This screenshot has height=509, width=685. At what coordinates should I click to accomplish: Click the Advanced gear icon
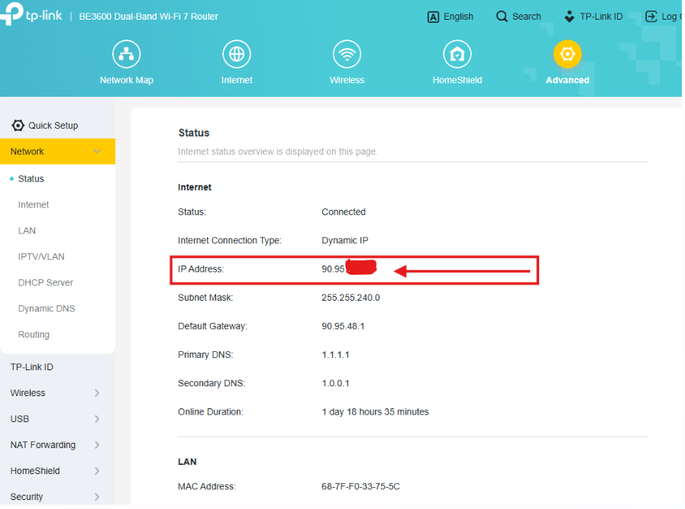click(x=567, y=54)
